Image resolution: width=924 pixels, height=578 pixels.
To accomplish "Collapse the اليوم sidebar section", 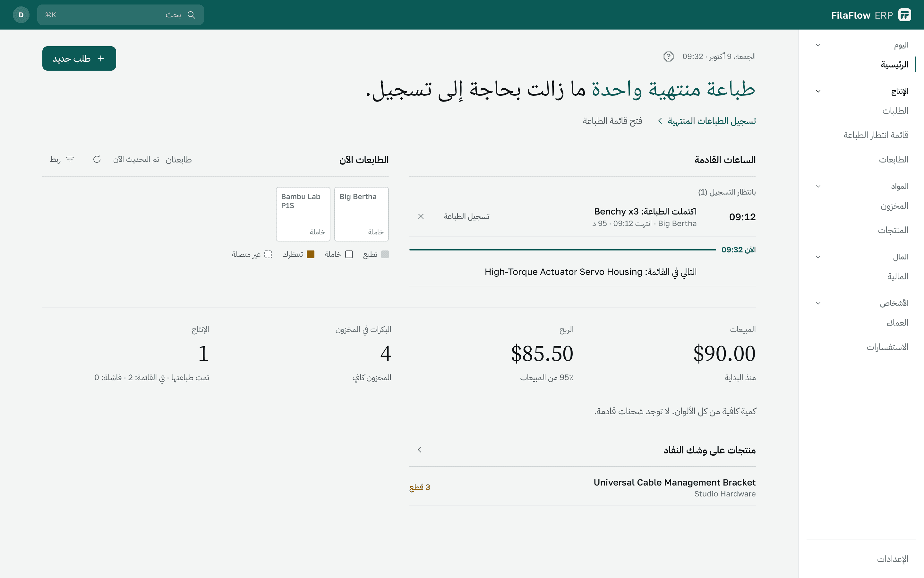I will pyautogui.click(x=818, y=45).
